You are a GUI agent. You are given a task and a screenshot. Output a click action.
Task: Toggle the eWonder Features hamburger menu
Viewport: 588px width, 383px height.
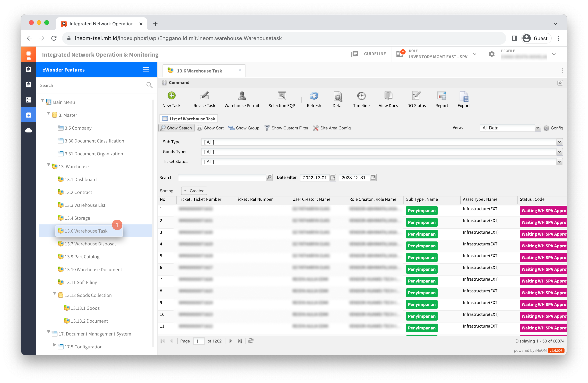tap(146, 70)
